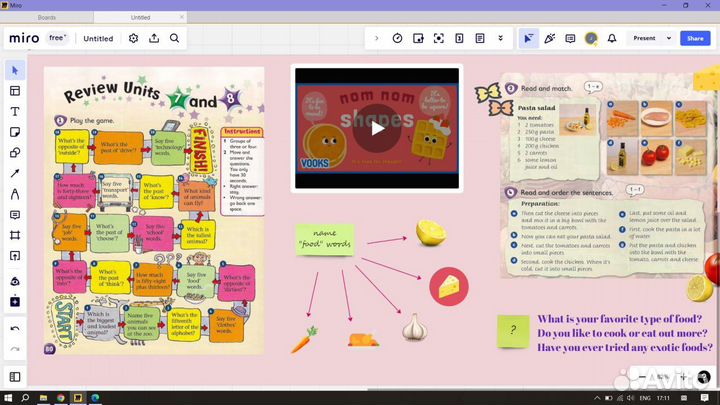Toggle collaborator cursor visibility
720x405 pixels.
(529, 38)
